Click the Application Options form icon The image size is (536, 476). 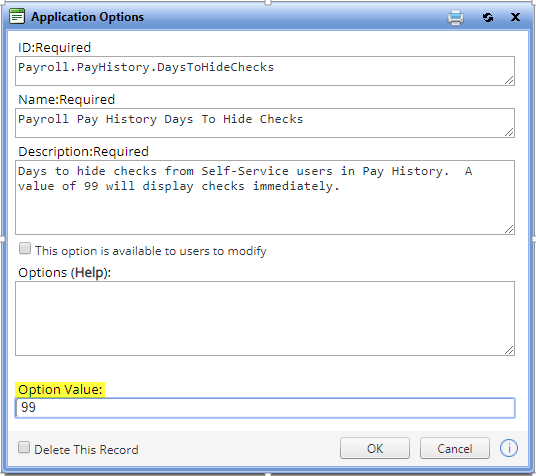[x=17, y=16]
